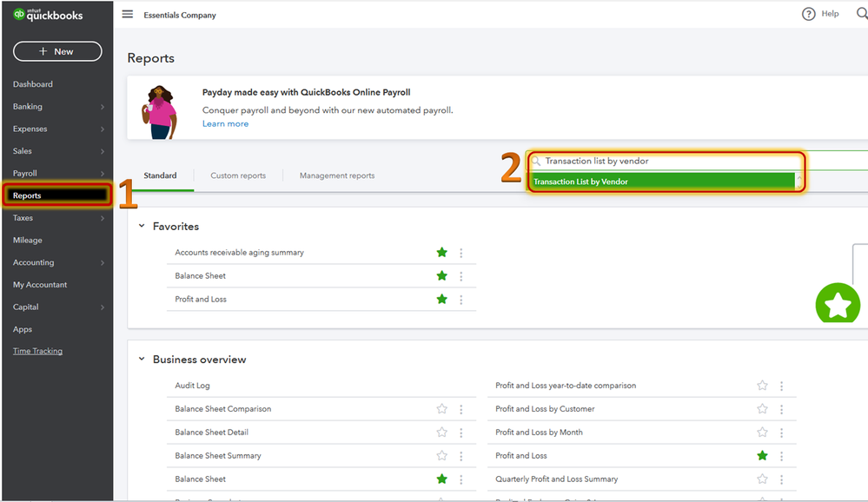Switch to the Management reports tab
The image size is (868, 502).
[337, 175]
